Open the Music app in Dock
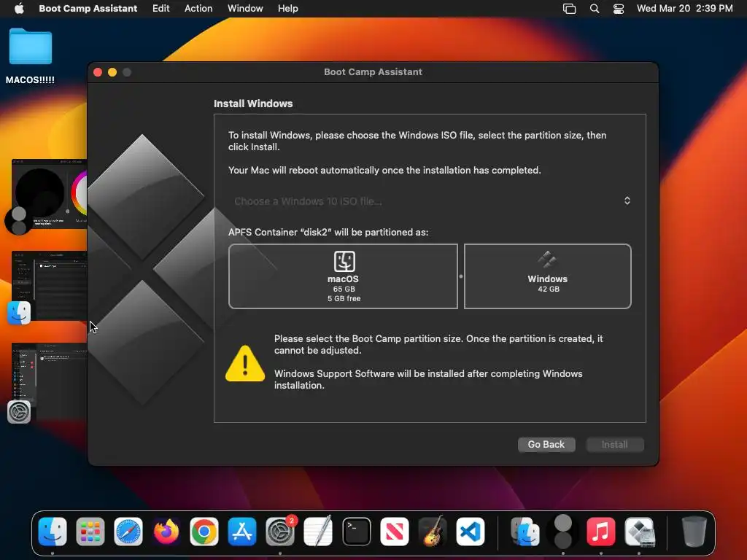Screen dimensions: 747x560 [601, 531]
